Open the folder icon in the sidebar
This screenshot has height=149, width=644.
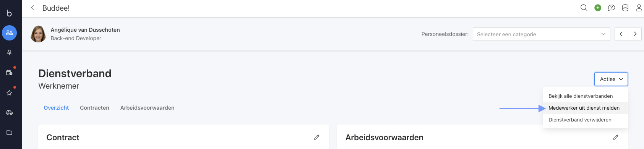point(9,133)
